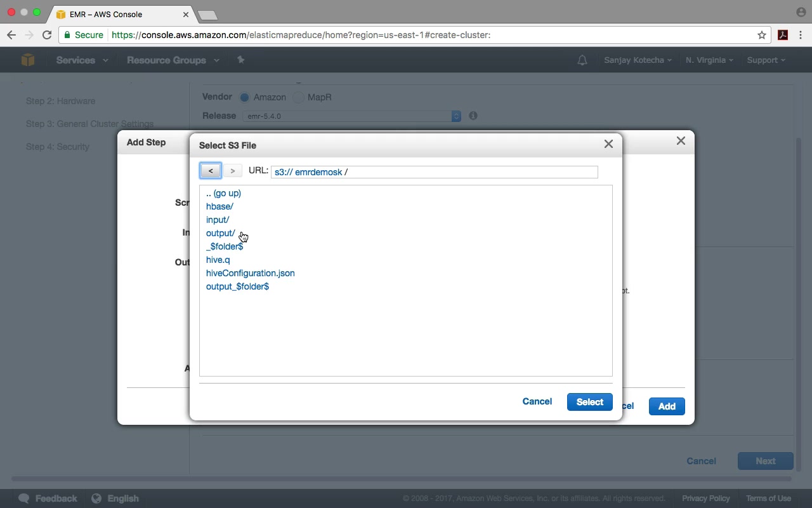Click the Select button
812x508 pixels.
pyautogui.click(x=590, y=402)
